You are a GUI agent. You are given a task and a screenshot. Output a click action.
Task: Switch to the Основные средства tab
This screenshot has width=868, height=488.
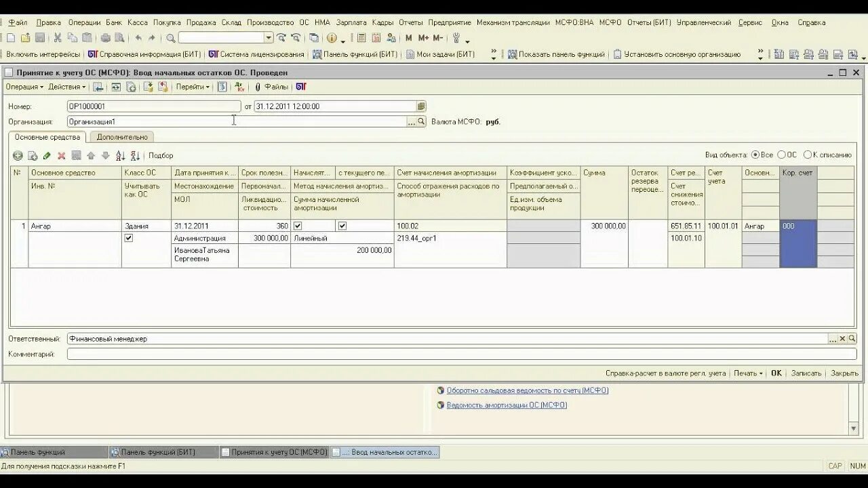[x=47, y=137]
